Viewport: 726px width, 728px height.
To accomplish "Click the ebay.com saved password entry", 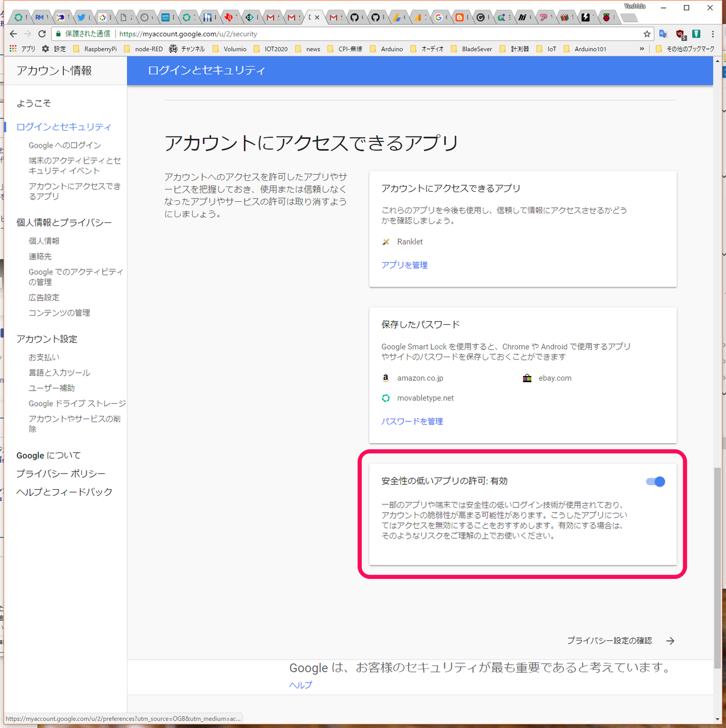I will coord(555,378).
